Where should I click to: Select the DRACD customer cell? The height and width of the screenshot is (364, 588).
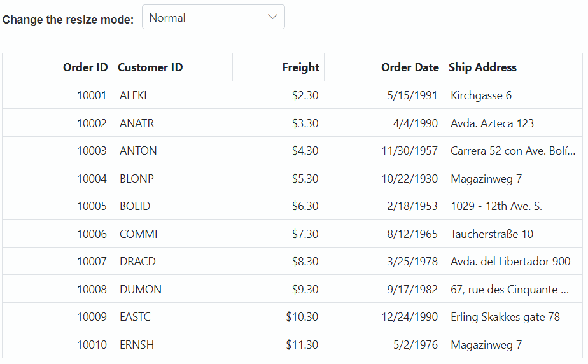click(x=173, y=262)
